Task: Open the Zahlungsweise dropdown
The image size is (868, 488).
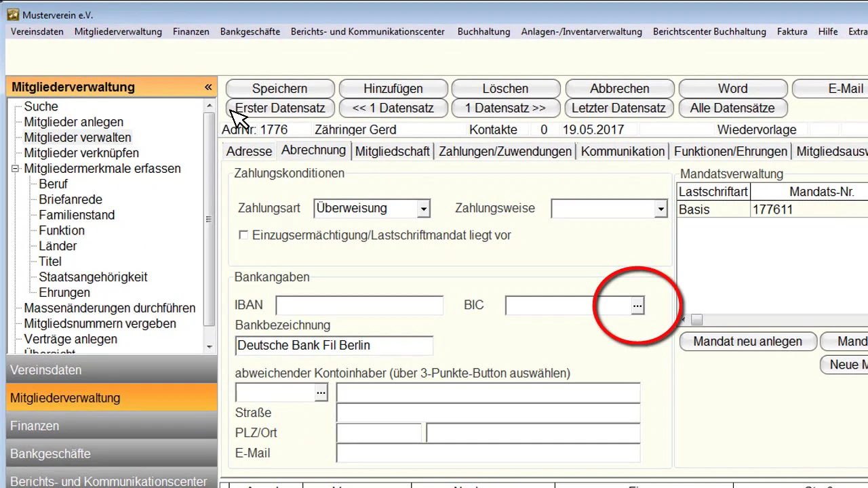Action: pos(661,209)
